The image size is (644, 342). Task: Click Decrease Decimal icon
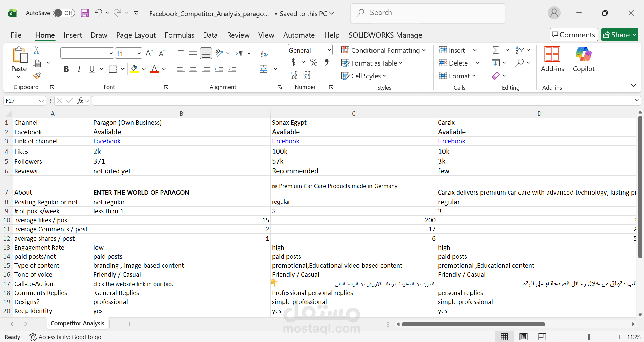tap(307, 75)
